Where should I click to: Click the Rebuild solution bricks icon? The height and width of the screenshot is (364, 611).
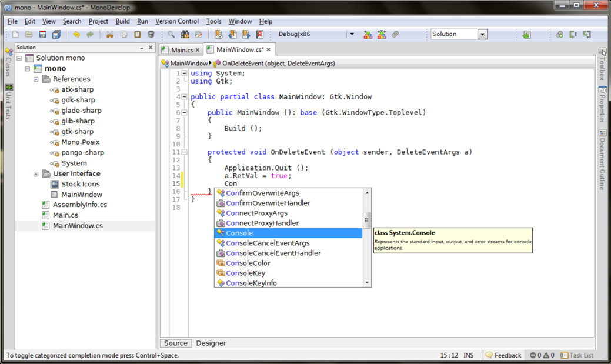[382, 34]
